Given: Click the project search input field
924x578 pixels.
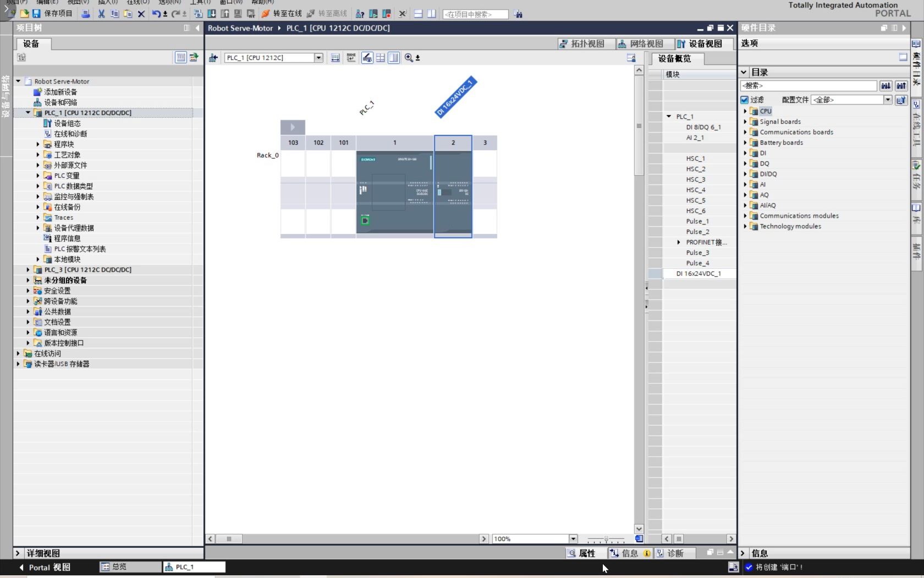Looking at the screenshot, I should click(x=475, y=14).
